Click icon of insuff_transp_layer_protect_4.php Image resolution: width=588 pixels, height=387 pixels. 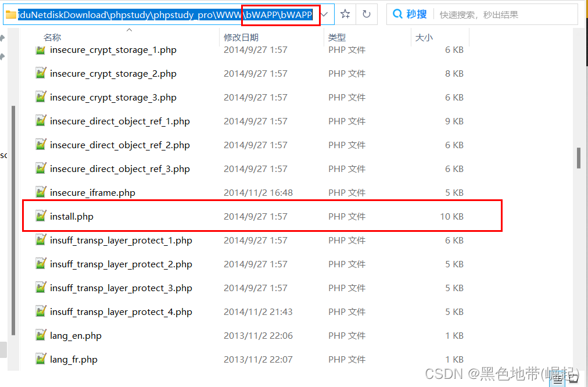[x=41, y=311]
